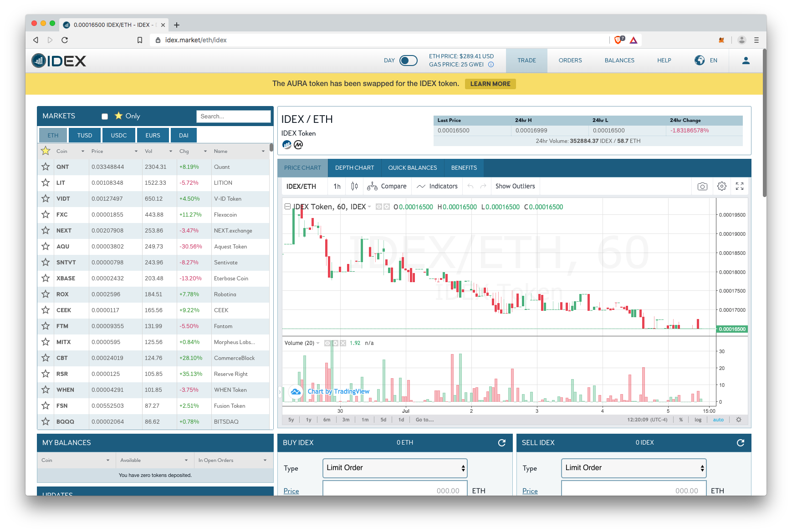792x532 pixels.
Task: Click Brave Shields icon in address bar
Action: point(618,40)
